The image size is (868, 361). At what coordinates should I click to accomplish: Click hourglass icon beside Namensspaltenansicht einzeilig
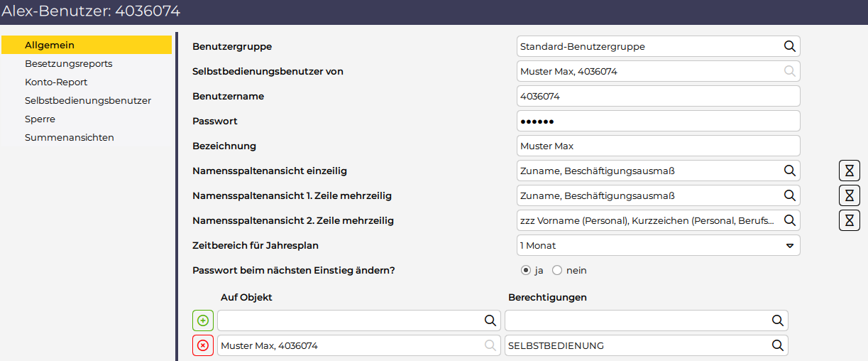tap(849, 171)
